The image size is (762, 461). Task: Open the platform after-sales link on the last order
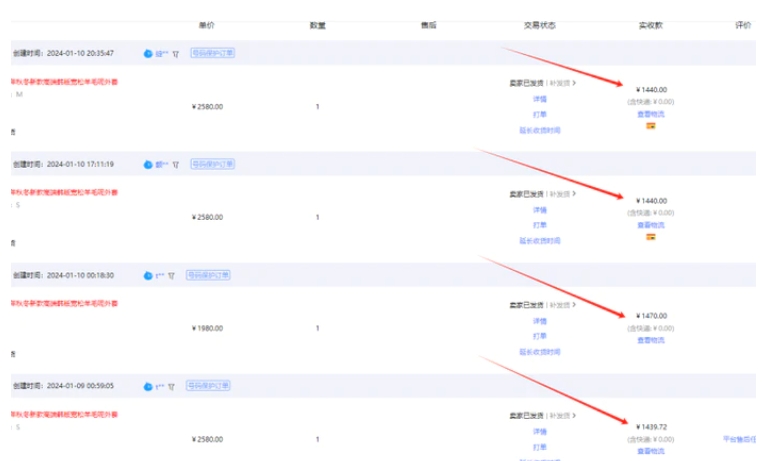tap(741, 439)
